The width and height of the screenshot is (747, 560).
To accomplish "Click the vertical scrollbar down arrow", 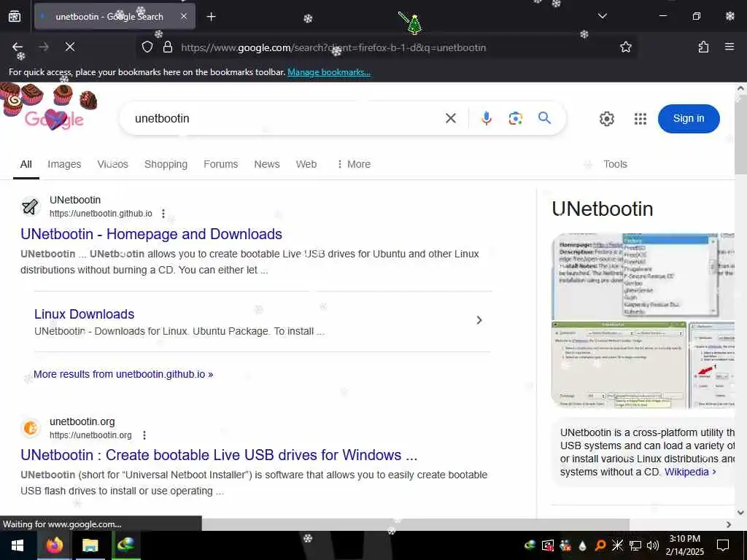I will (741, 513).
